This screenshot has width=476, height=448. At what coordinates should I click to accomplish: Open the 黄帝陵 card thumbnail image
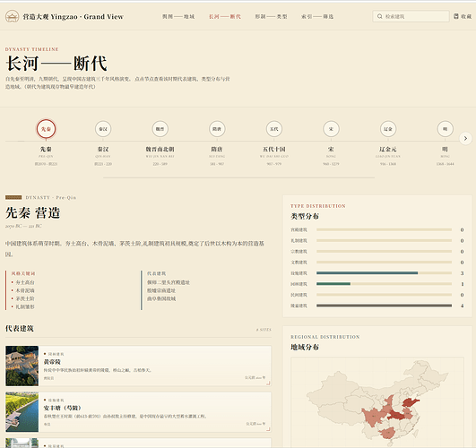[x=22, y=366]
